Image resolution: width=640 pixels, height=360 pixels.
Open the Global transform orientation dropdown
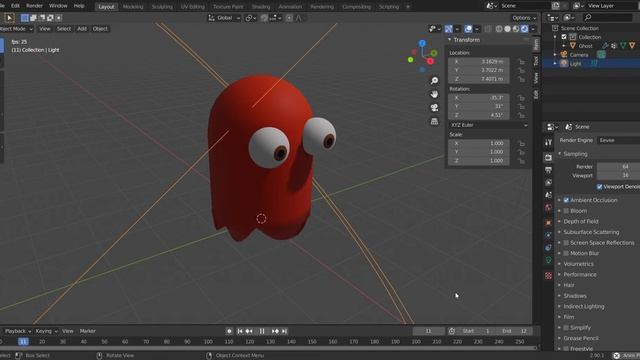[x=224, y=18]
